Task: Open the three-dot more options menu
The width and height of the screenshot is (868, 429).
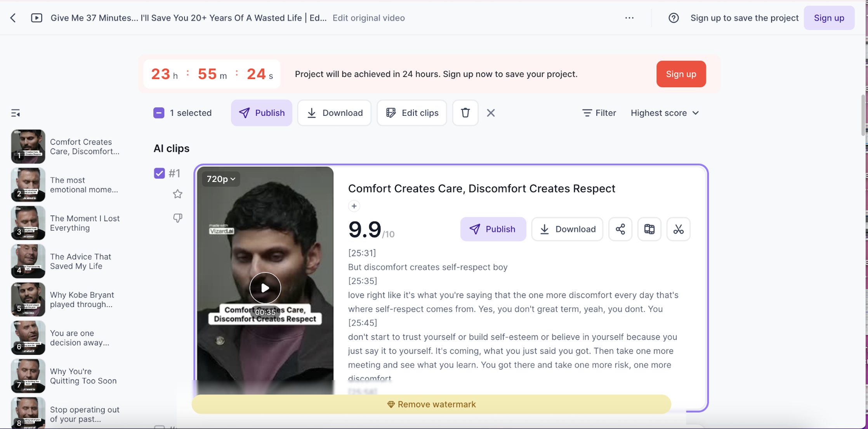Action: (629, 18)
